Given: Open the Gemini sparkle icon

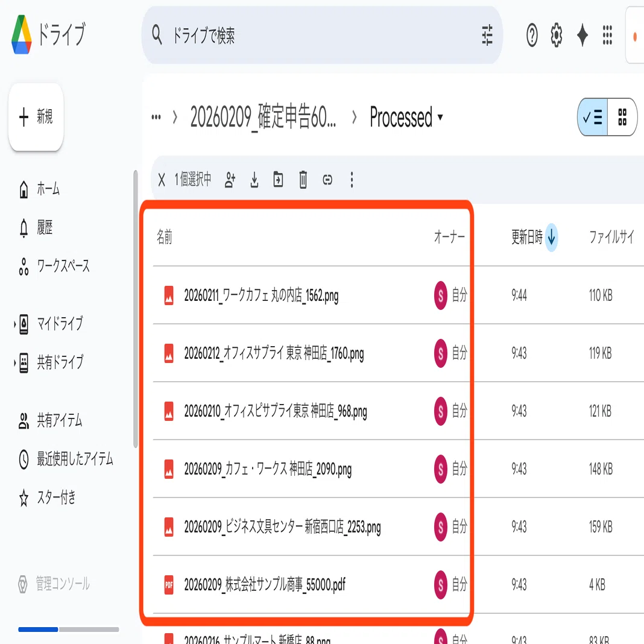Looking at the screenshot, I should tap(582, 35).
